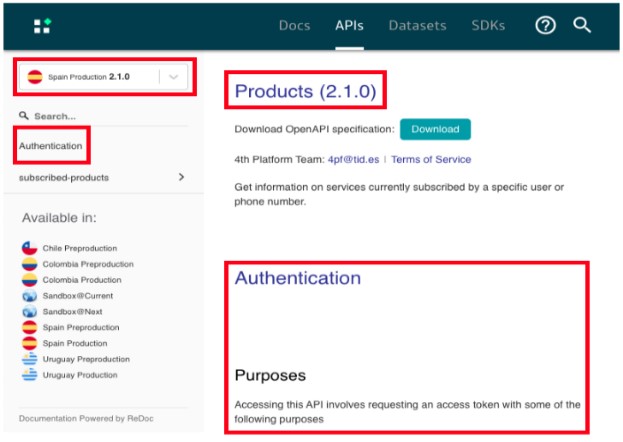Open the Uruguay Preproduction link

[86, 359]
